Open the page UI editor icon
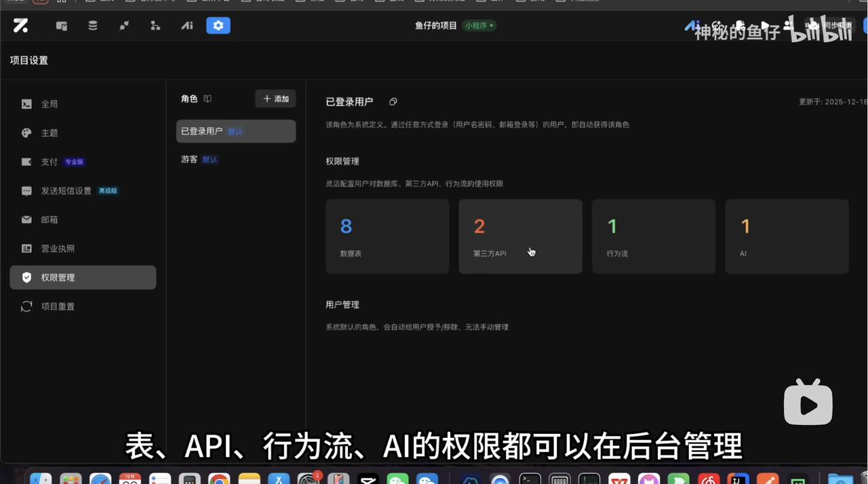Viewport: 868px width, 484px height. (x=62, y=26)
